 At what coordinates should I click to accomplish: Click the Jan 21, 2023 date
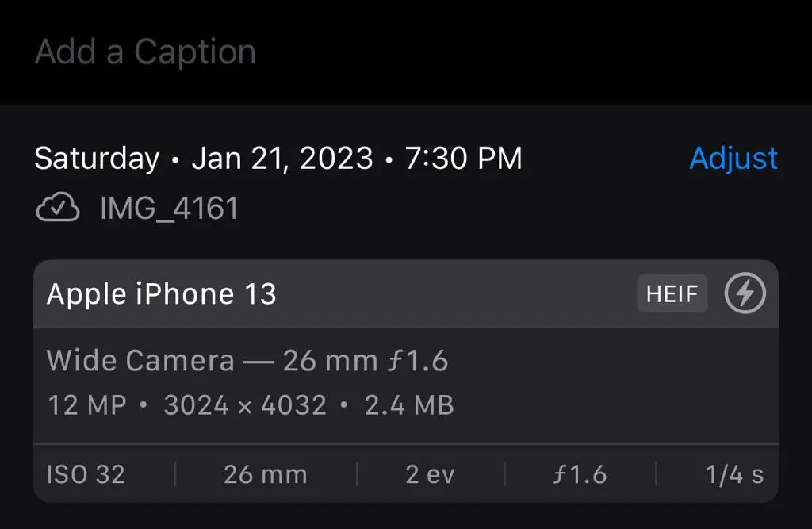282,159
